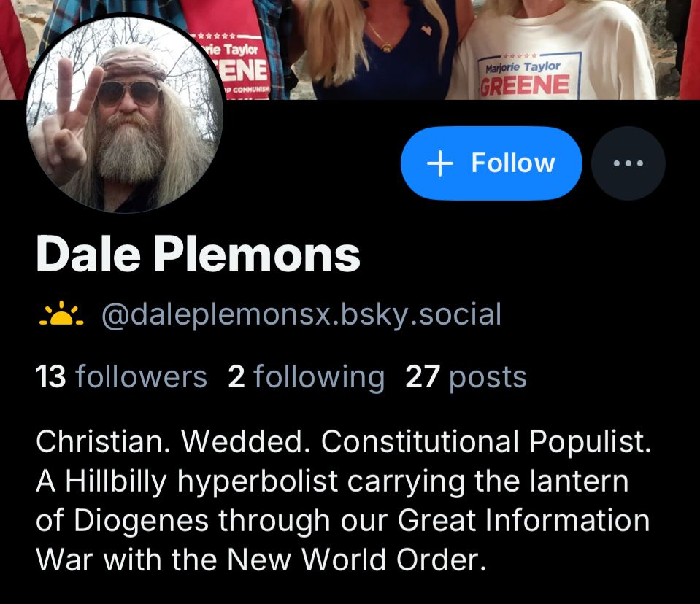Select the @daleplemonsx.bsky.social handle

click(x=301, y=314)
